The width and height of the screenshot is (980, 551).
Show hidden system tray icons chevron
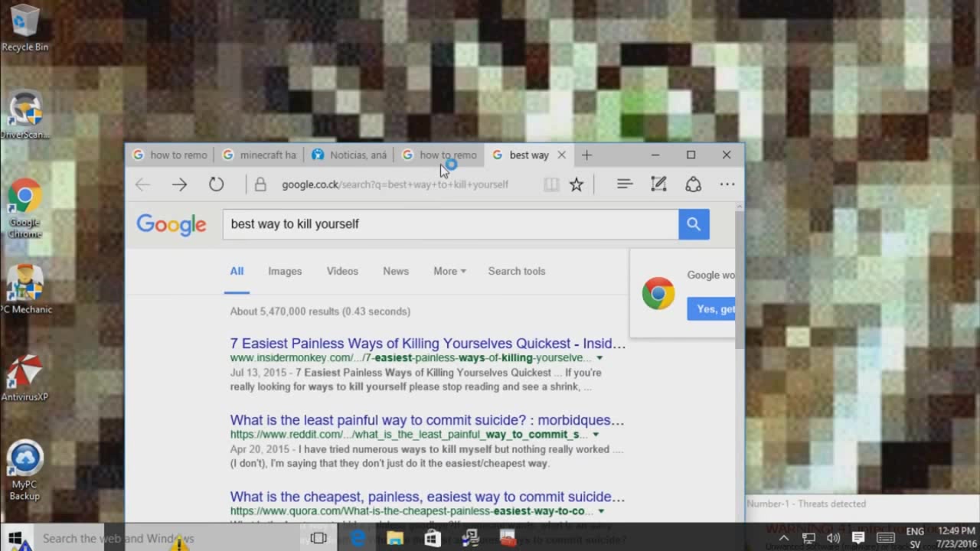[x=783, y=538]
